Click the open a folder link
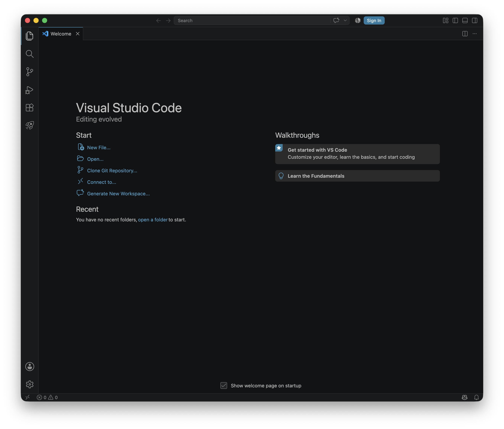 (153, 220)
